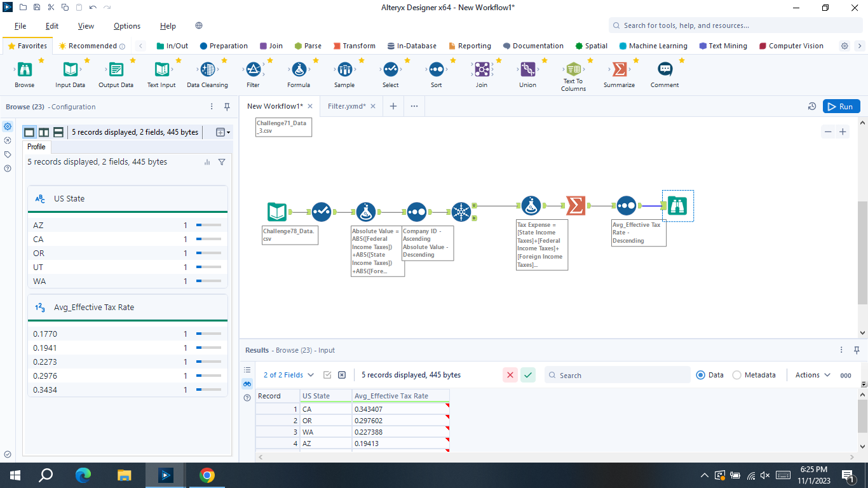The image size is (868, 488).
Task: Toggle the select all fields checkbox icon
Action: (327, 375)
